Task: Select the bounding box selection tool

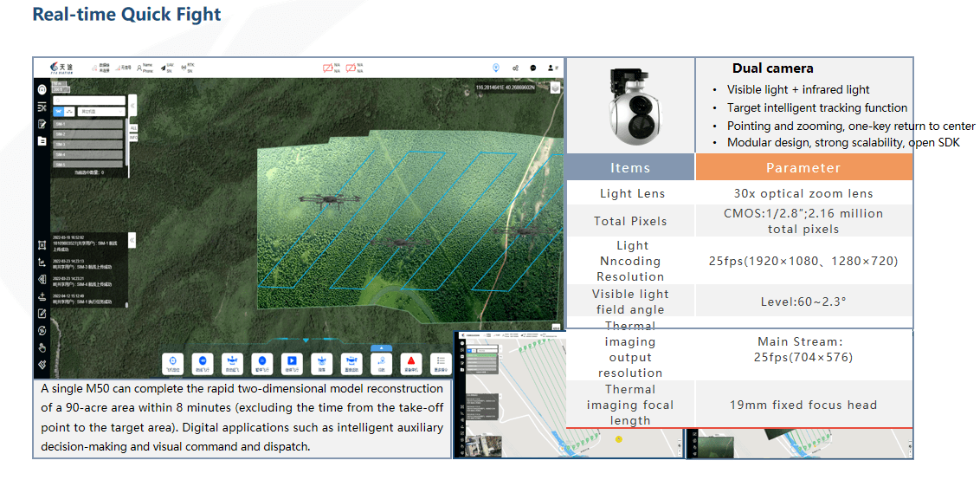Action: click(x=42, y=245)
